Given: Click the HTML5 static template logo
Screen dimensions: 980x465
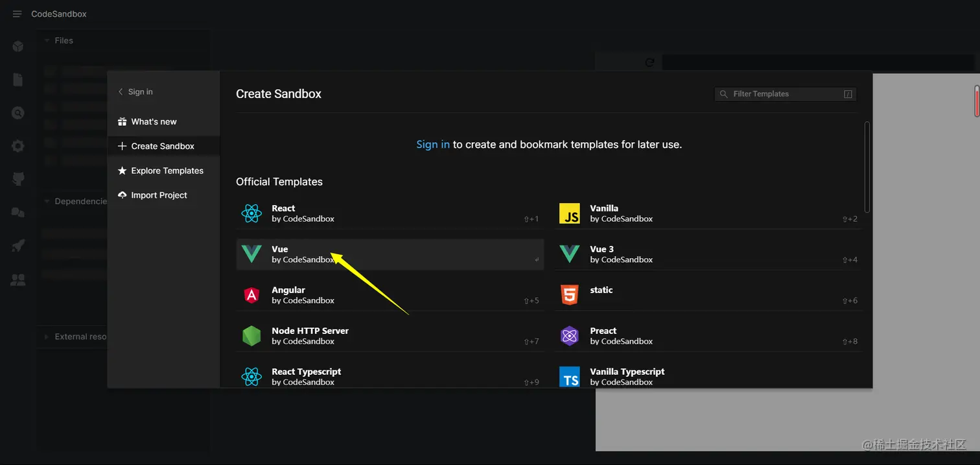Looking at the screenshot, I should 570,295.
